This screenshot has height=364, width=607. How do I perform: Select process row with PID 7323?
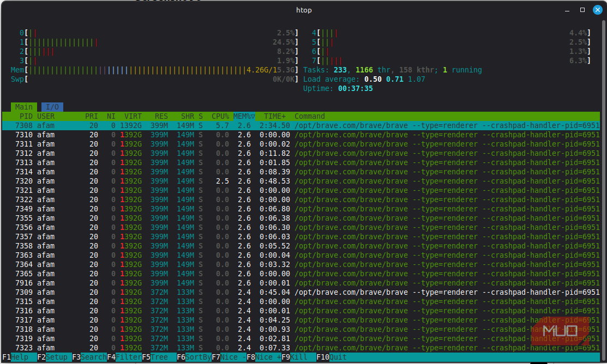tap(301, 348)
